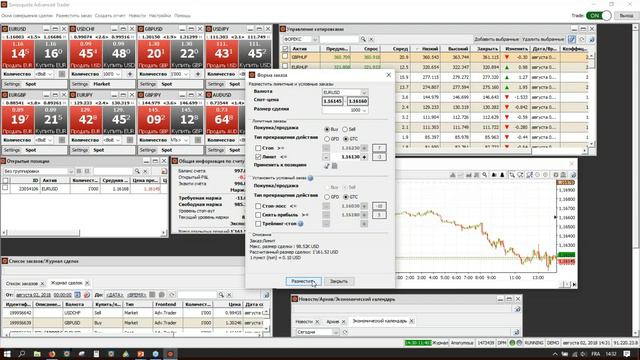Viewport: 640px width, 360px height.
Task: Increase the limit price with plus button
Action: (x=364, y=157)
